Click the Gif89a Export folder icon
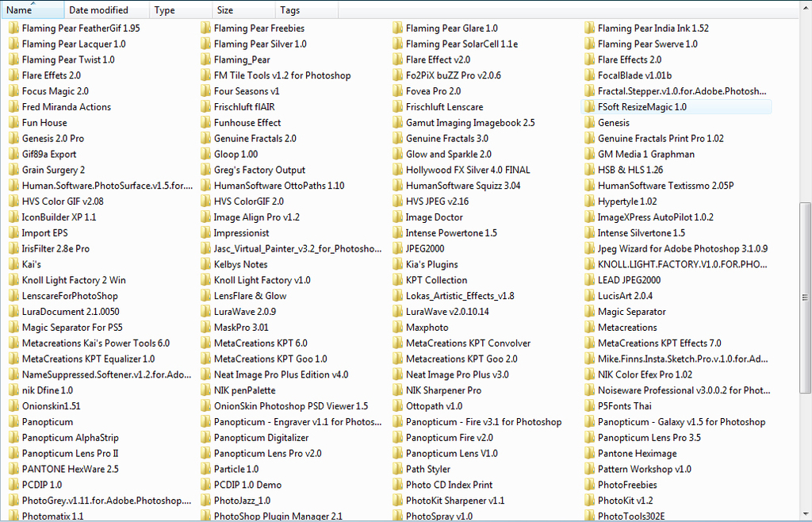This screenshot has height=522, width=812. [x=14, y=155]
